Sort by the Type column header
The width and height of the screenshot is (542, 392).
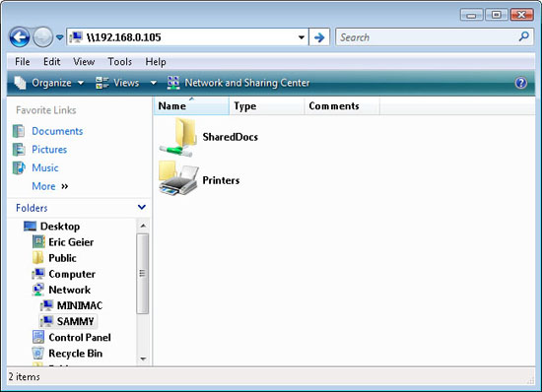(266, 106)
